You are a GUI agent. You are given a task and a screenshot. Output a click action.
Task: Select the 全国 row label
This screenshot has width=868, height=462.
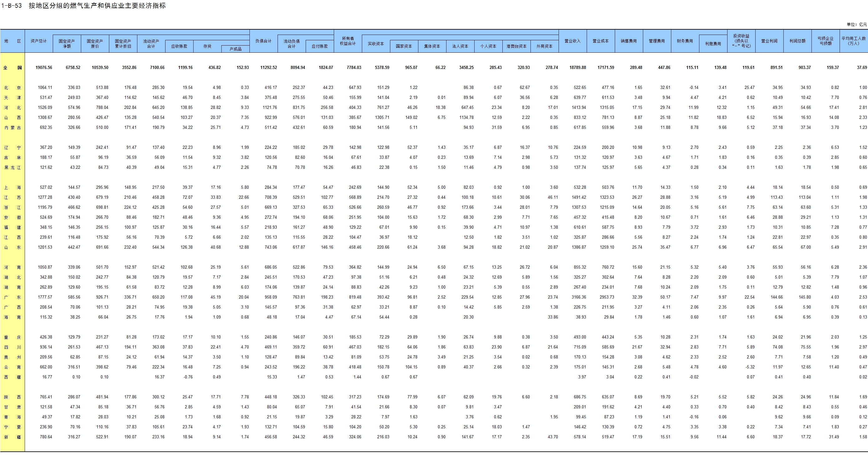12,68
